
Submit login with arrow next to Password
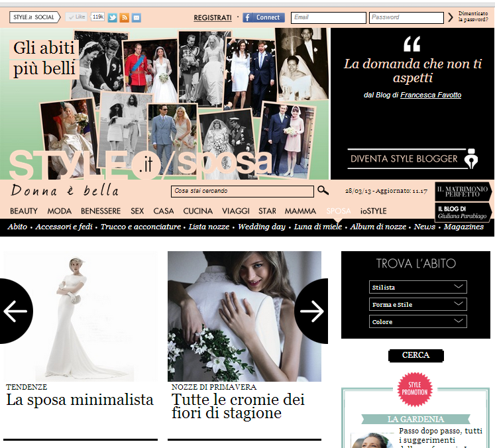(451, 18)
